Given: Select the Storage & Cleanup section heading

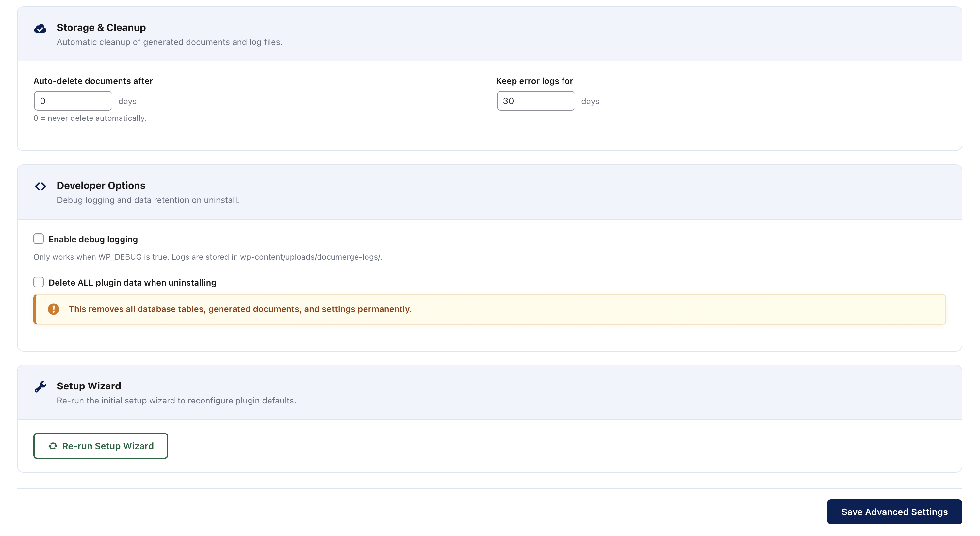Looking at the screenshot, I should [x=101, y=27].
